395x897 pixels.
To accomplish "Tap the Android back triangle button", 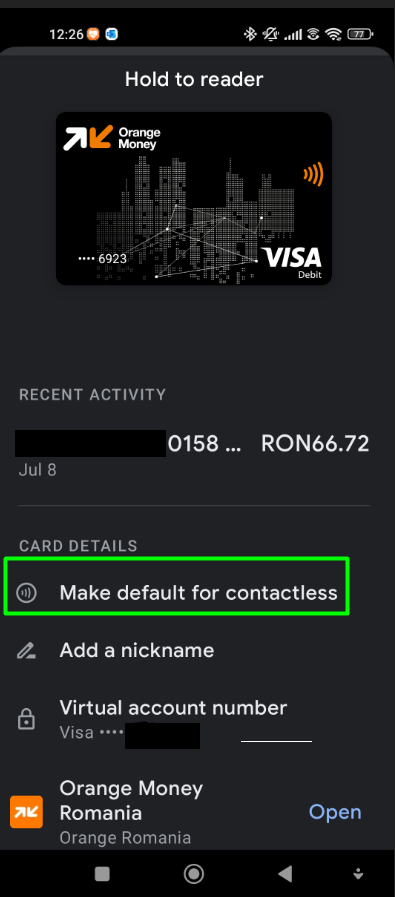I will (285, 874).
